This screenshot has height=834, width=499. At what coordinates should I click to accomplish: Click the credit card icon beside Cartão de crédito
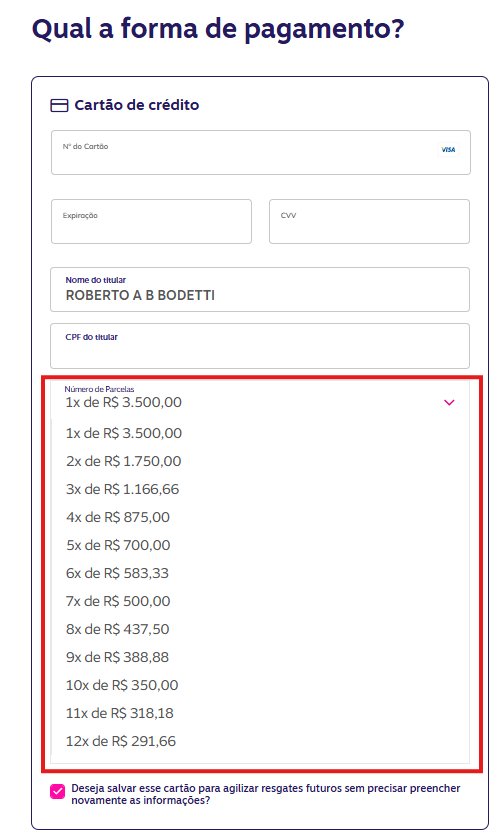click(x=59, y=105)
